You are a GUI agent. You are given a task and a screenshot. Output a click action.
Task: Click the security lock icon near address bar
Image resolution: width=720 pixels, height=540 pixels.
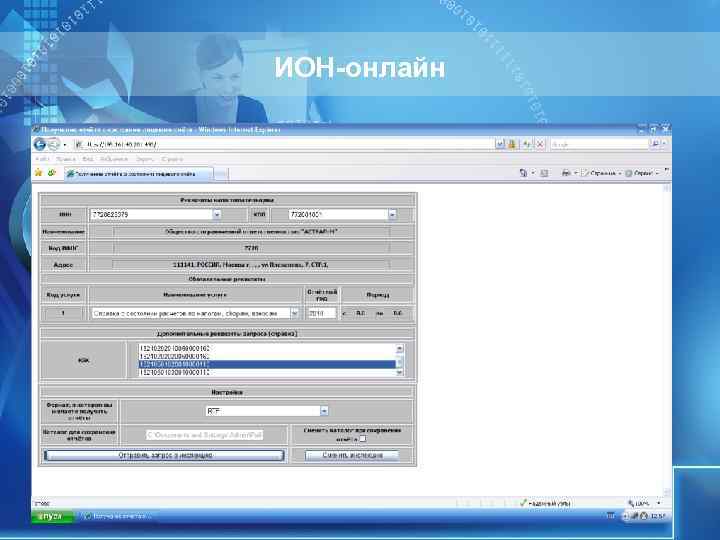tap(512, 145)
